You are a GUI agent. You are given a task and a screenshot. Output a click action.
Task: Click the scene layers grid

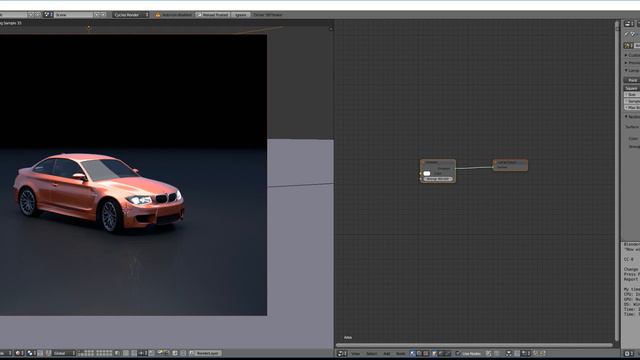coord(96,353)
